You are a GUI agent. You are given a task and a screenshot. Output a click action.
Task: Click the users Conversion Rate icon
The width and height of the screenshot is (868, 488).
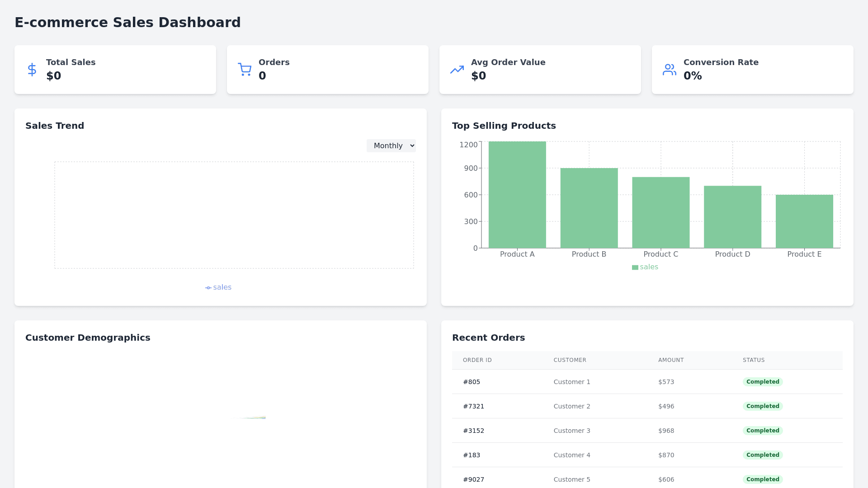click(670, 70)
